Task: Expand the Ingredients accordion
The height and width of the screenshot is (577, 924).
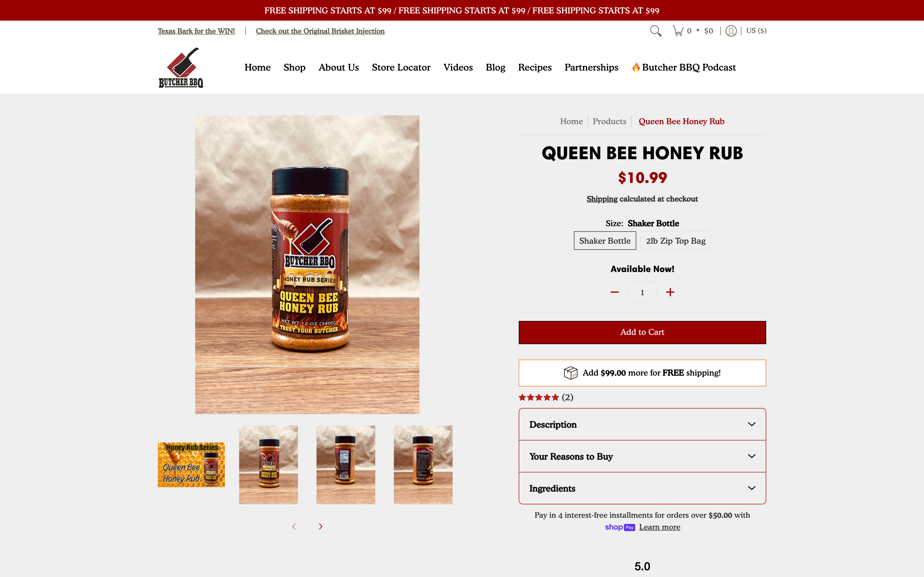Action: [642, 488]
